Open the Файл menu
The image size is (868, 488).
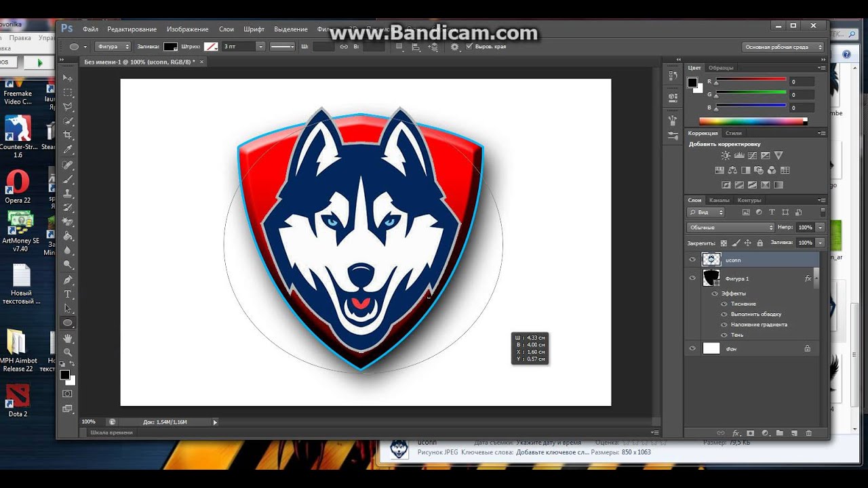click(90, 29)
